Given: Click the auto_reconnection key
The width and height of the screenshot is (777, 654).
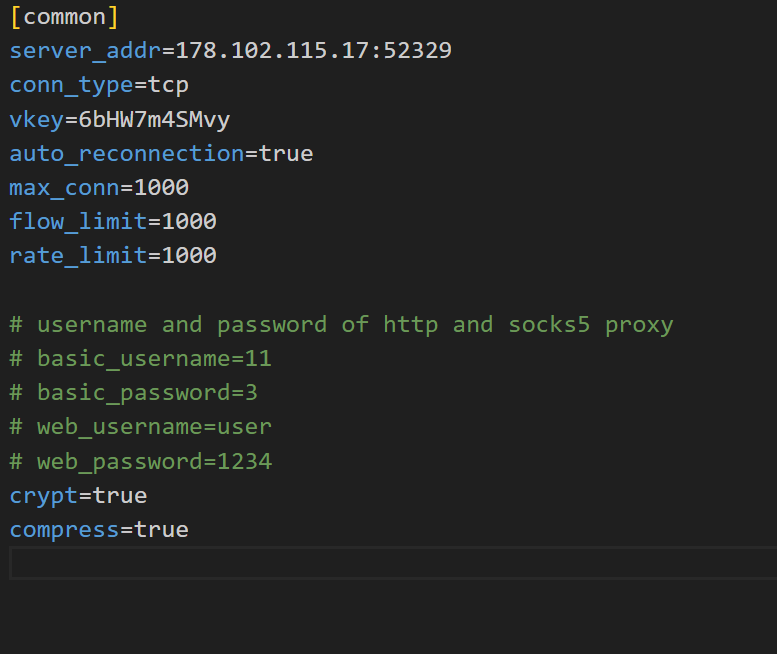Looking at the screenshot, I should [x=126, y=153].
